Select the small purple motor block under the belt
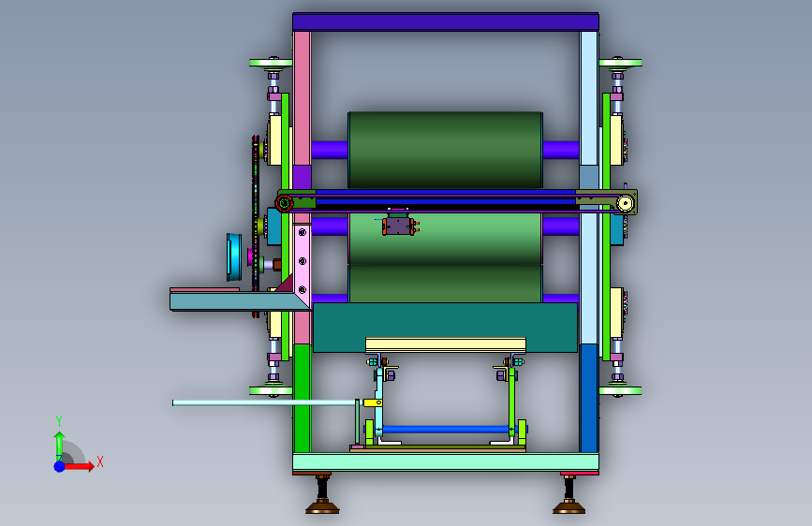Image resolution: width=812 pixels, height=526 pixels. click(x=398, y=226)
